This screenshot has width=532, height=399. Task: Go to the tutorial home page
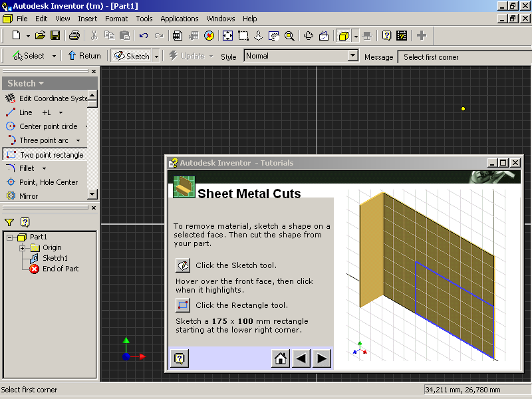[281, 358]
